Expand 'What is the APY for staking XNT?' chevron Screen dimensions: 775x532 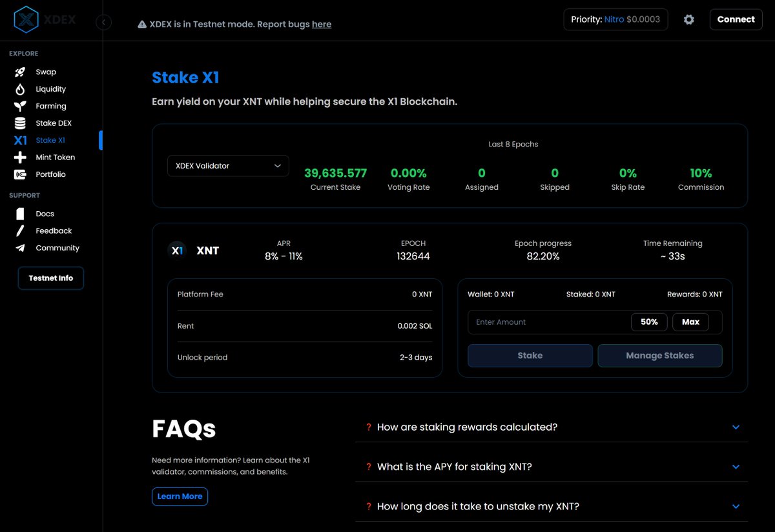pyautogui.click(x=736, y=467)
